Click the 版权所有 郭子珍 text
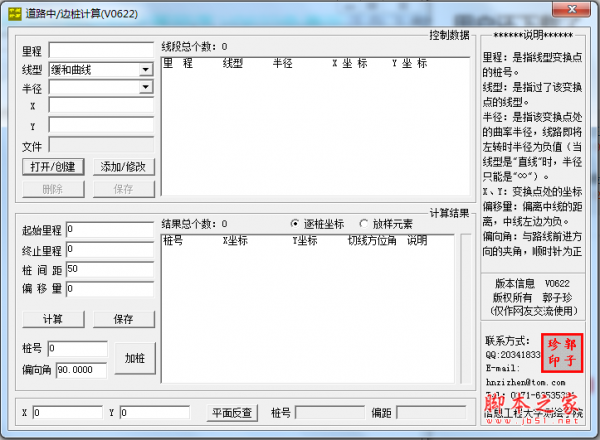Image resolution: width=600 pixels, height=440 pixels. coord(532,297)
